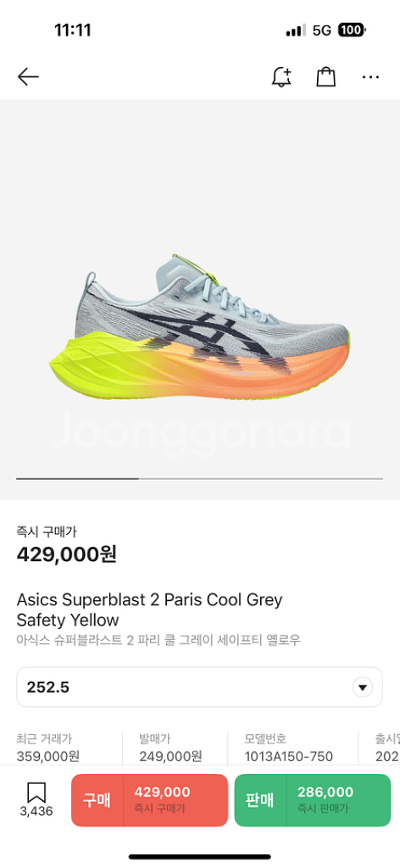Tap the green 판매 286,000 sell button
This screenshot has height=868, width=400.
[x=313, y=800]
